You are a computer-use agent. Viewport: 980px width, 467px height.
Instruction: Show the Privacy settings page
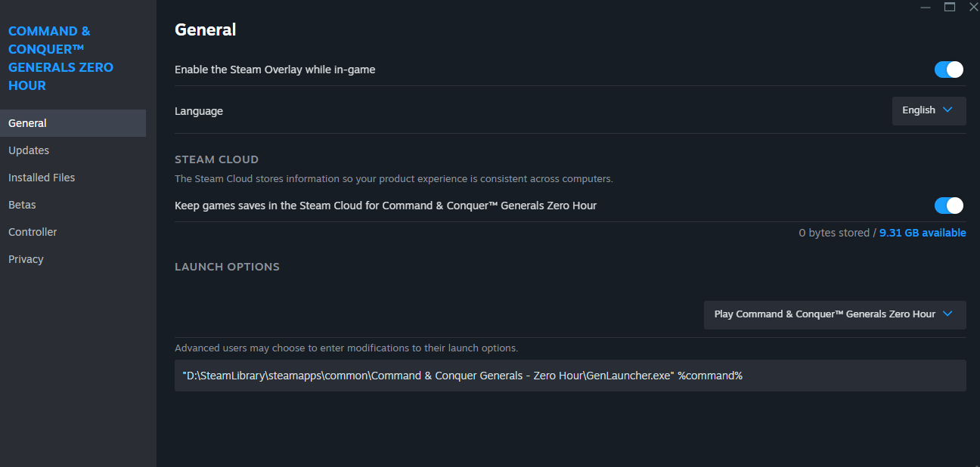click(26, 259)
